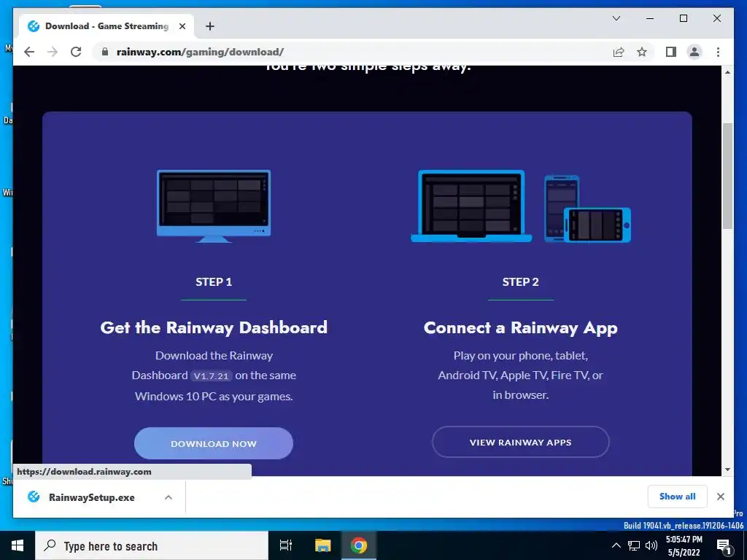Click the page scrollbar up arrow
The height and width of the screenshot is (560, 747).
coord(727,72)
